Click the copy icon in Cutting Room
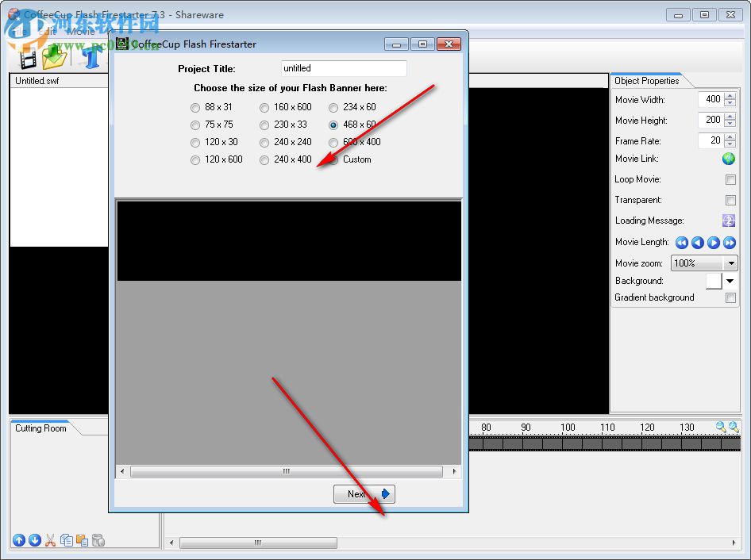751x560 pixels. pyautogui.click(x=67, y=540)
